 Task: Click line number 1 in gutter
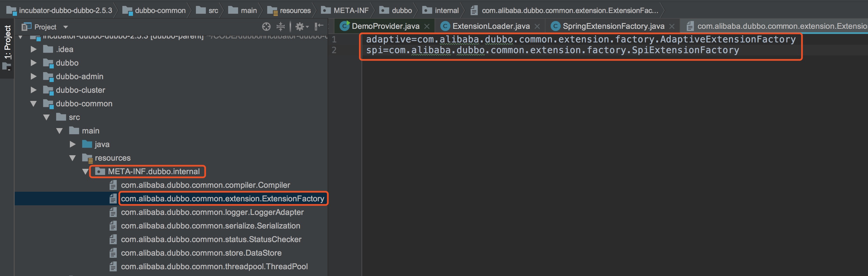click(x=334, y=39)
